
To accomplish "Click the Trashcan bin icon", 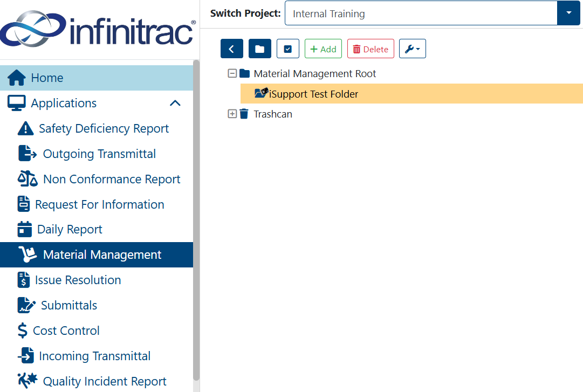I will [244, 114].
